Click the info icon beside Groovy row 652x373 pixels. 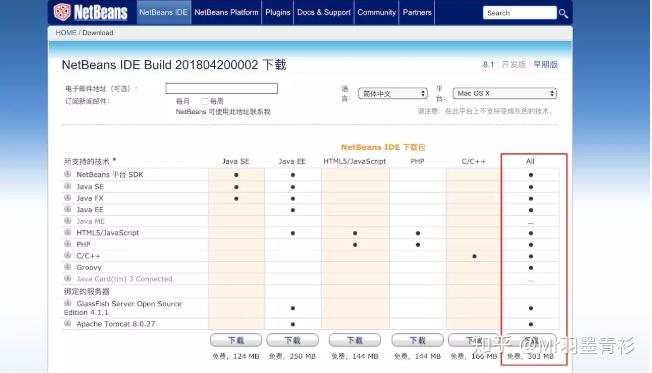[x=68, y=267]
